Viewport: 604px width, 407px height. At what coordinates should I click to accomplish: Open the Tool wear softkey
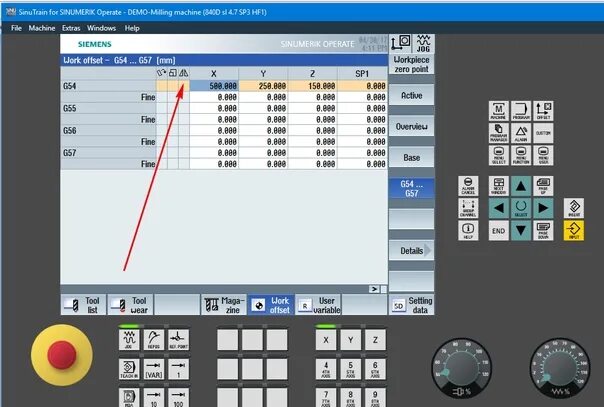pos(130,305)
